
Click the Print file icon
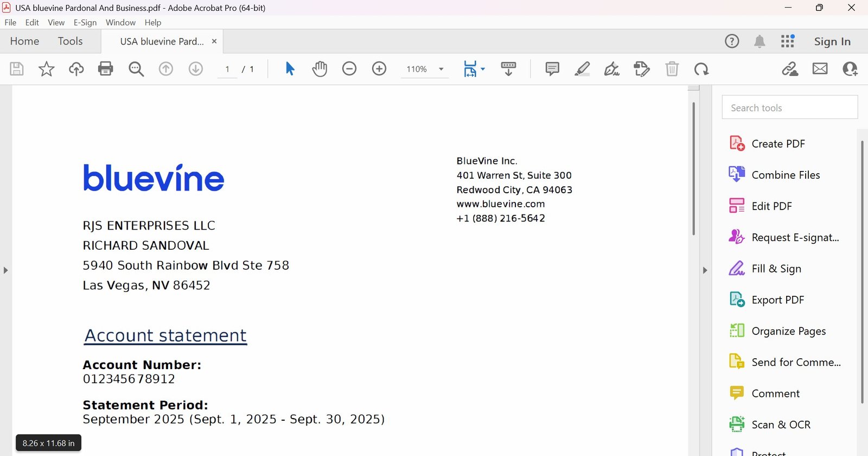pos(105,69)
